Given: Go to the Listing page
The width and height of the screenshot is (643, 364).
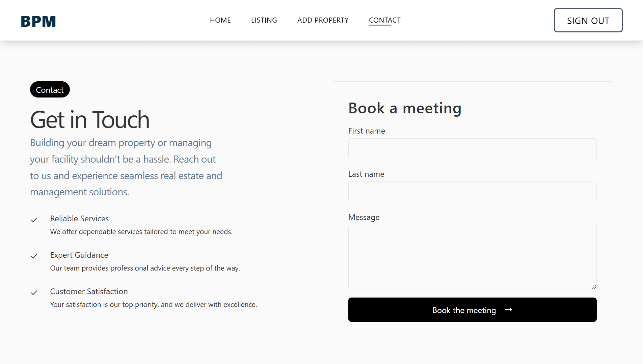Looking at the screenshot, I should [264, 20].
